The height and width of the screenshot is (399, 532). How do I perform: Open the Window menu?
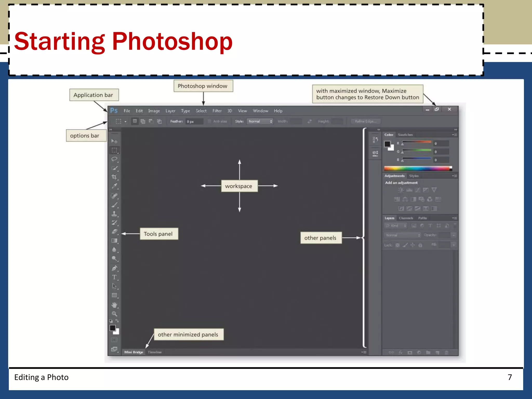click(x=261, y=111)
